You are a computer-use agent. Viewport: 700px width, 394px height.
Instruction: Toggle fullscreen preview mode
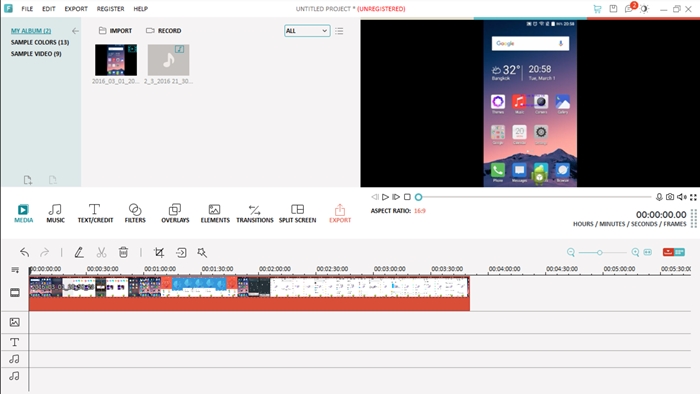[693, 197]
